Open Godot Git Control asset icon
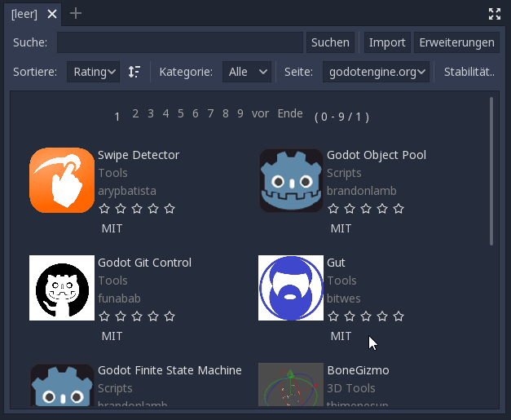The width and height of the screenshot is (511, 420). tap(62, 288)
